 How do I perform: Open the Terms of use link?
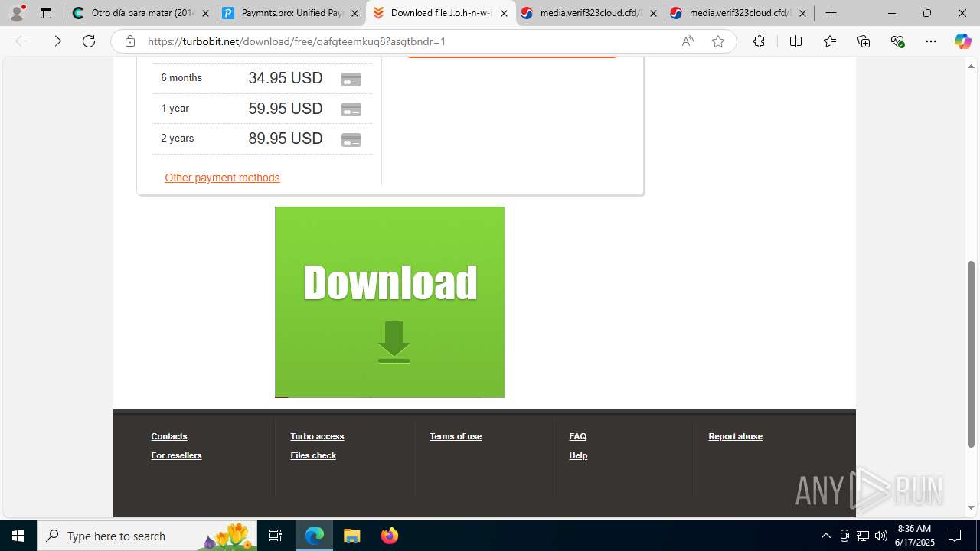coord(456,436)
